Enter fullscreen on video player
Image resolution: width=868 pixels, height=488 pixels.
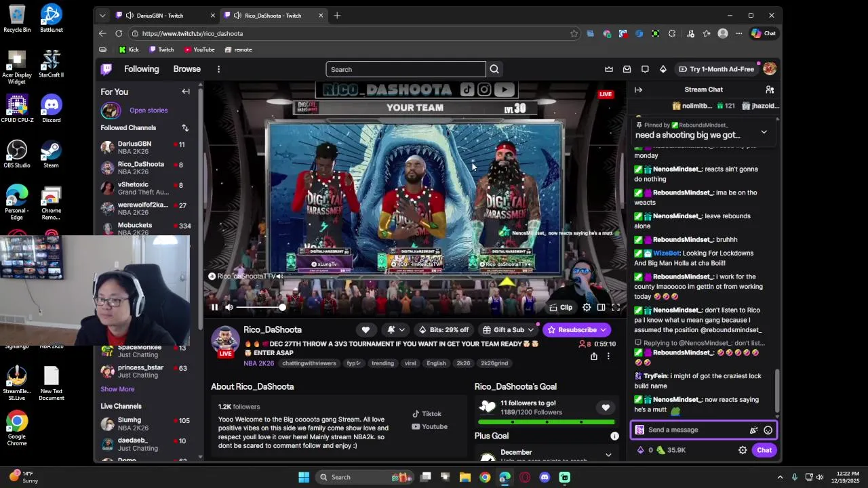[616, 307]
